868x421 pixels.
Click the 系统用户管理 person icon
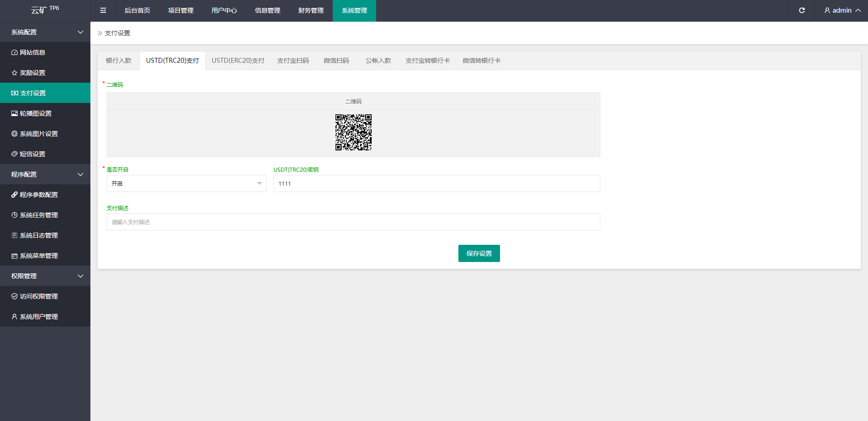pos(14,317)
